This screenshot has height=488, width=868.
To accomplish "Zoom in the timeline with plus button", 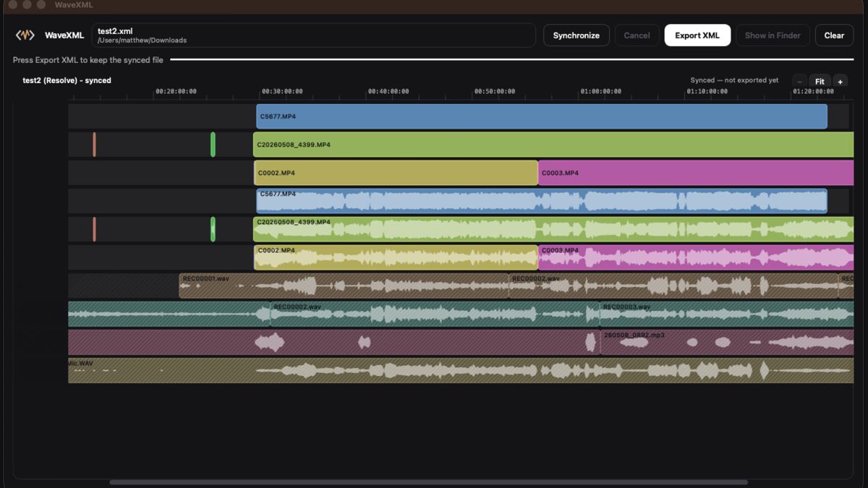I will pyautogui.click(x=840, y=82).
